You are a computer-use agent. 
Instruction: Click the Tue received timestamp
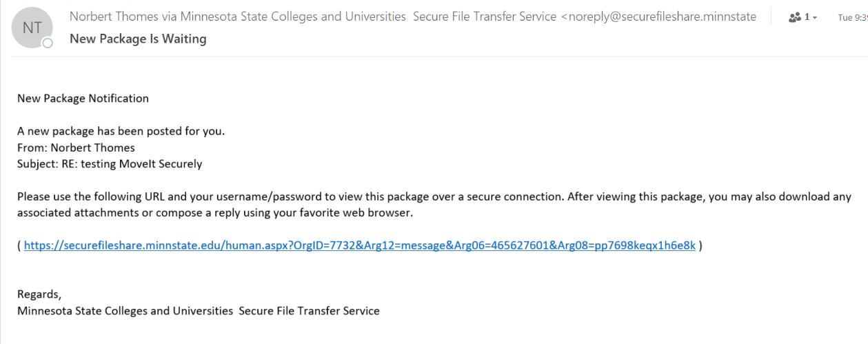pyautogui.click(x=852, y=17)
